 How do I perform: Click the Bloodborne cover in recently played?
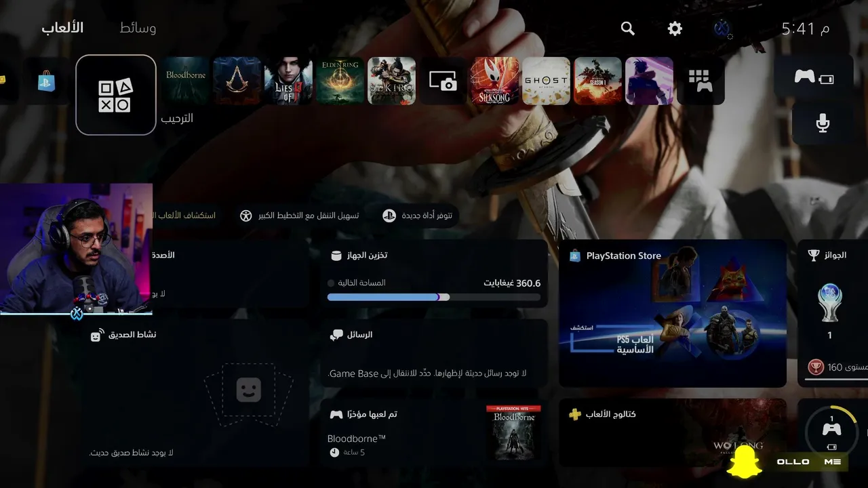[x=514, y=433]
